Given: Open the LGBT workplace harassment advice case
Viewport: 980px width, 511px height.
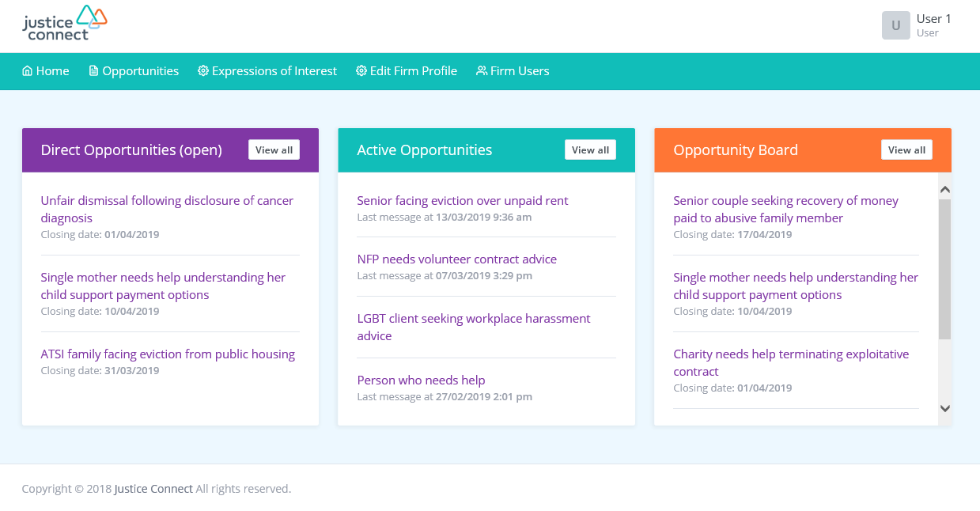Looking at the screenshot, I should coord(472,327).
